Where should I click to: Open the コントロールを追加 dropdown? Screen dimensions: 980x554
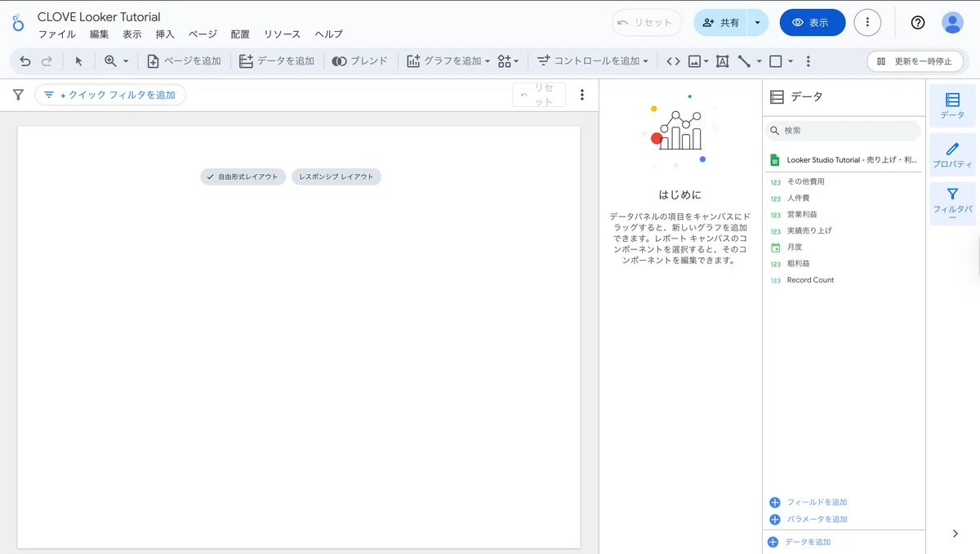click(x=592, y=61)
